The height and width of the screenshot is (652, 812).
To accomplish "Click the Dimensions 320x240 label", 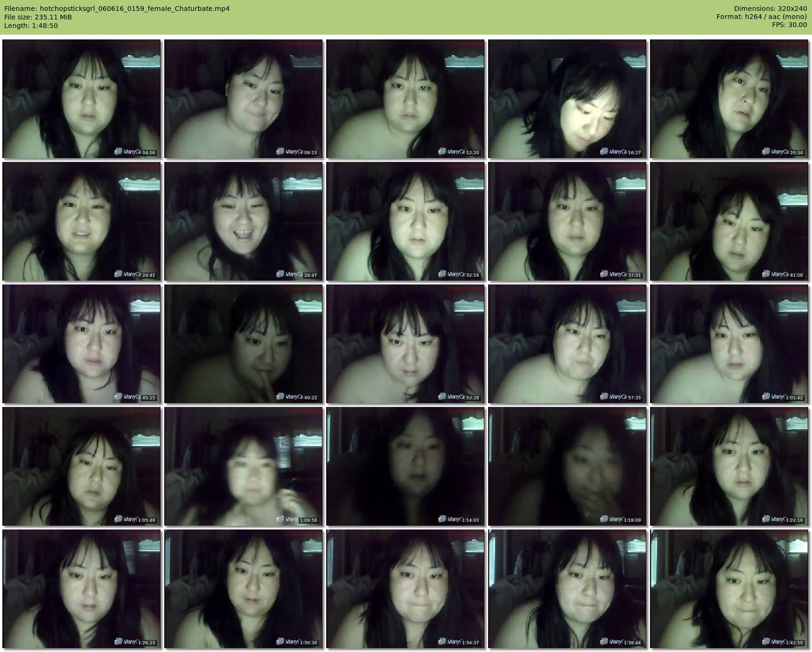I will pyautogui.click(x=770, y=9).
